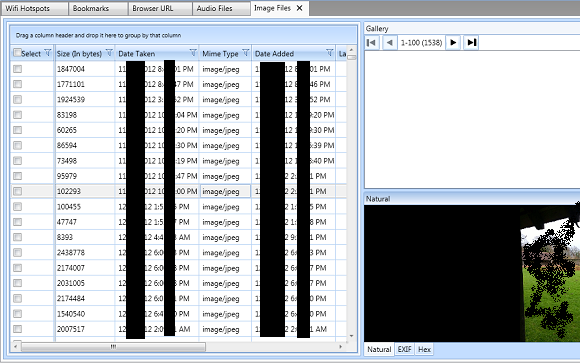Advance to next gallery page
The width and height of the screenshot is (580, 363).
pos(453,43)
